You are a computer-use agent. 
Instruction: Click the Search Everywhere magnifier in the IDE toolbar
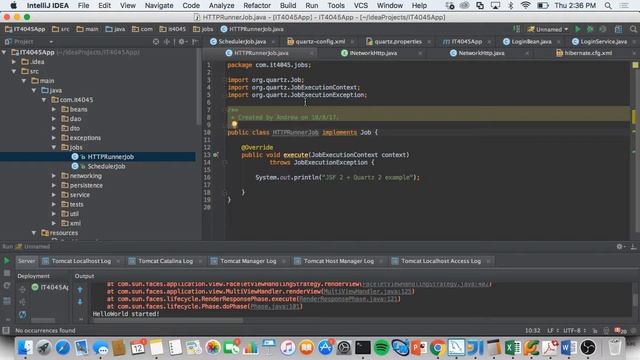(633, 29)
